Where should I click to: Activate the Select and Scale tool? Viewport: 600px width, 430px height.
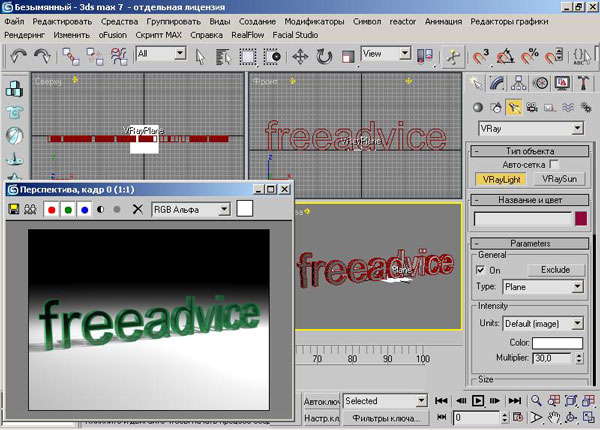point(348,57)
